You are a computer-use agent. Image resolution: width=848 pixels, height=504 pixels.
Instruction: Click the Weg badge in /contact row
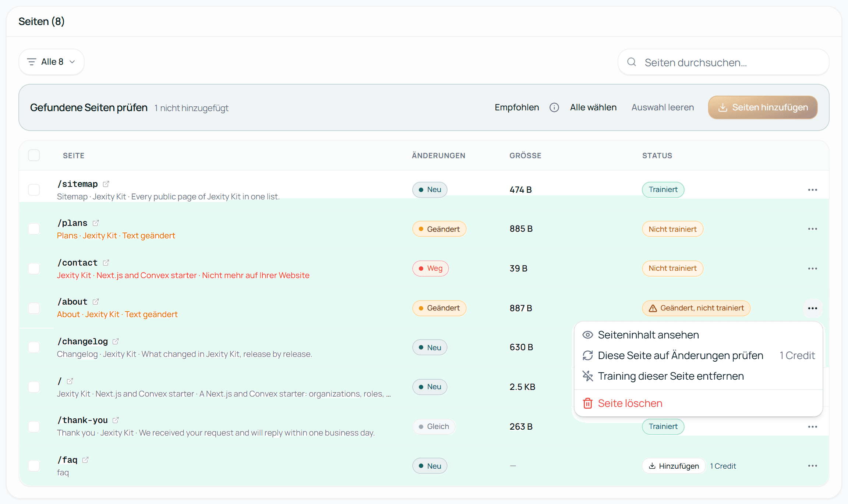point(430,269)
